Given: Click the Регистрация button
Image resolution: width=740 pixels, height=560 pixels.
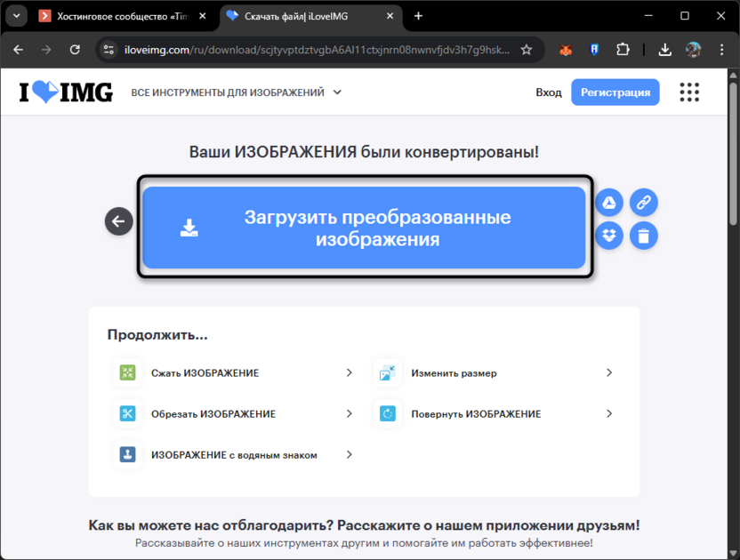Looking at the screenshot, I should 615,92.
